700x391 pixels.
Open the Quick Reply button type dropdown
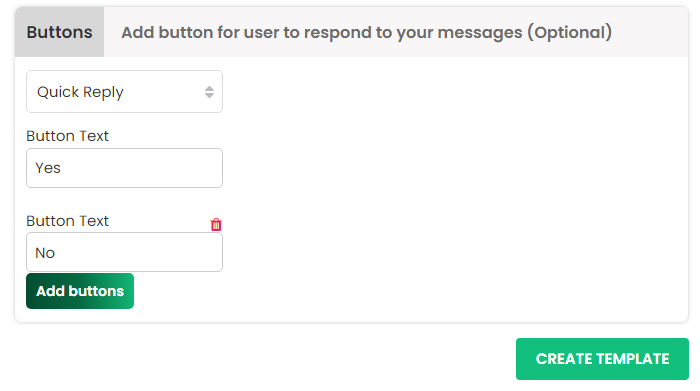click(x=125, y=92)
